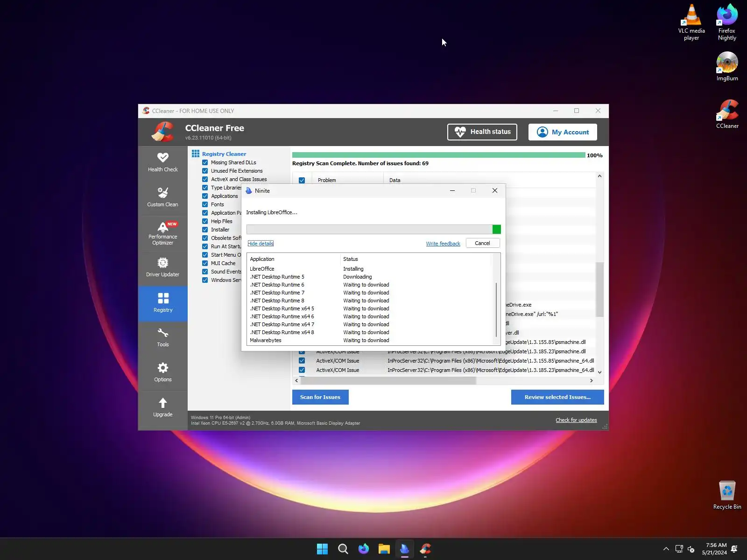Uncheck the Fonts option
Viewport: 747px width, 560px height.
coord(205,204)
